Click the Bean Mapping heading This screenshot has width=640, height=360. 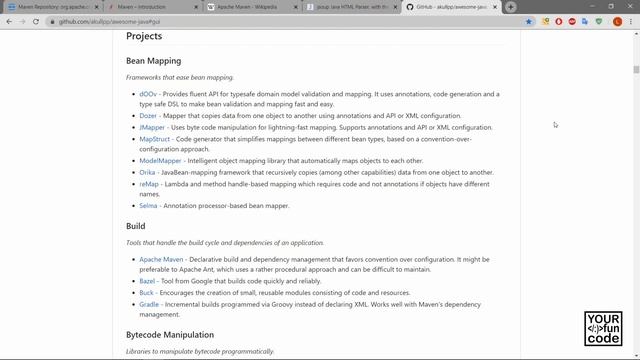click(153, 61)
